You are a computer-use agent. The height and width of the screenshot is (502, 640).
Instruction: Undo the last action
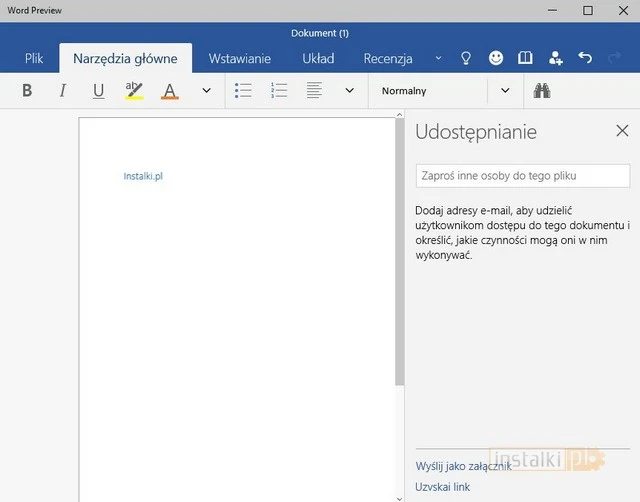[585, 58]
